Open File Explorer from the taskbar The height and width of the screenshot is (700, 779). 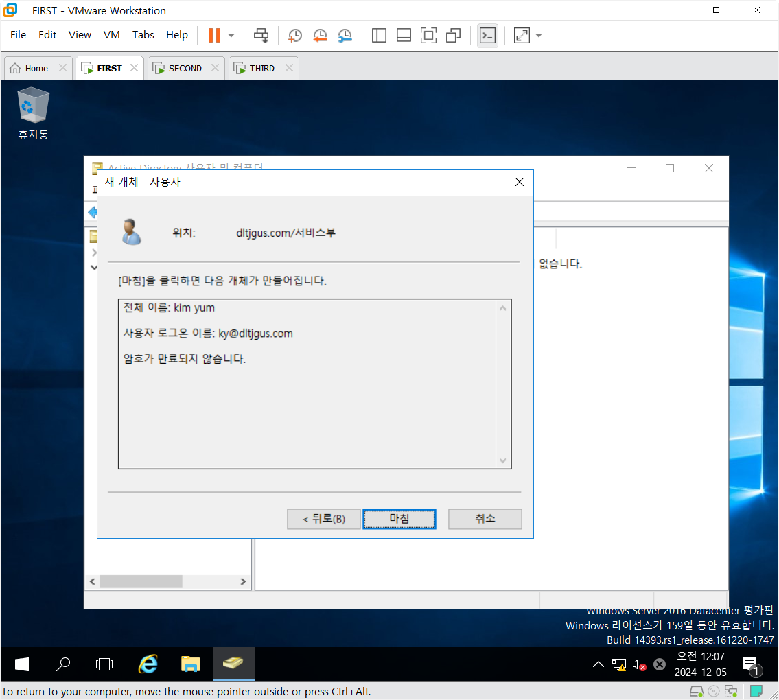191,664
